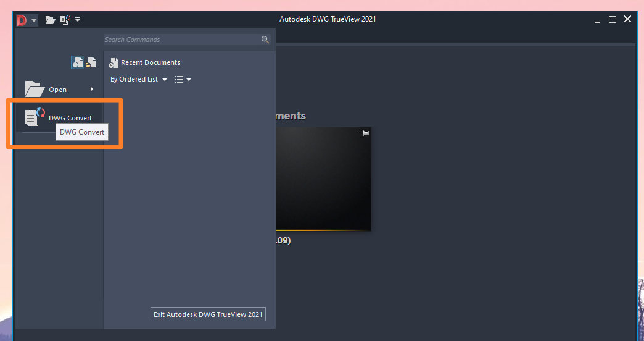
Task: Select Open in the application menu
Action: point(59,89)
